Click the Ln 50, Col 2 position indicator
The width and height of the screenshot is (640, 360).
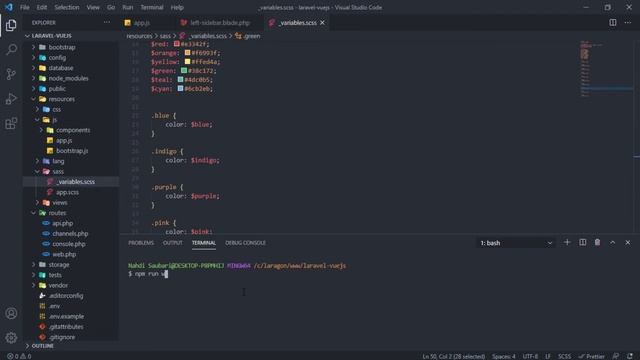coord(453,356)
